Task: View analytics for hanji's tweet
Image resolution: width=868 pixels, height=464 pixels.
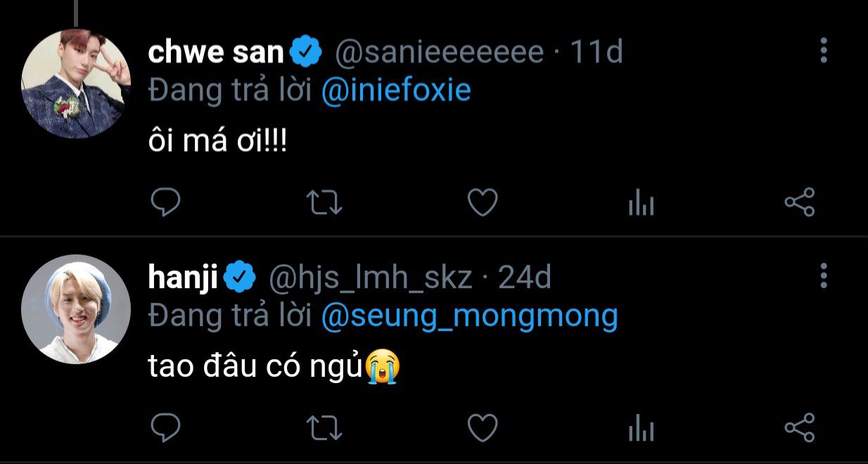Action: [x=641, y=428]
